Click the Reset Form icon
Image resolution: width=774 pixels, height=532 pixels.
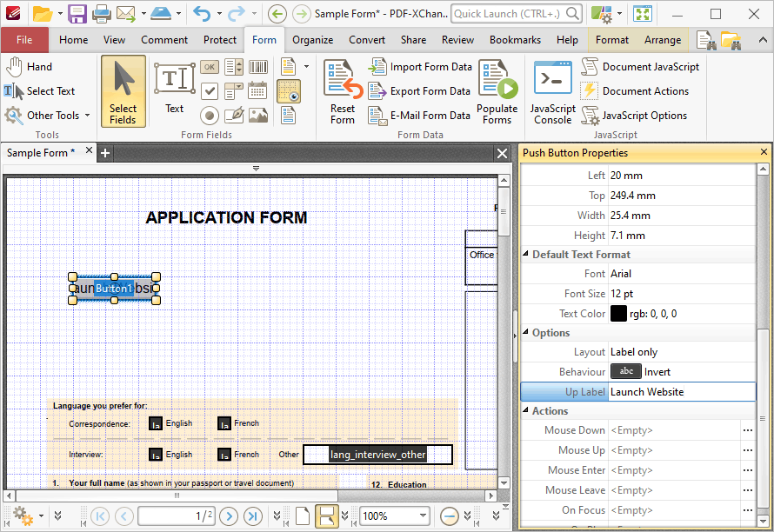pyautogui.click(x=343, y=92)
